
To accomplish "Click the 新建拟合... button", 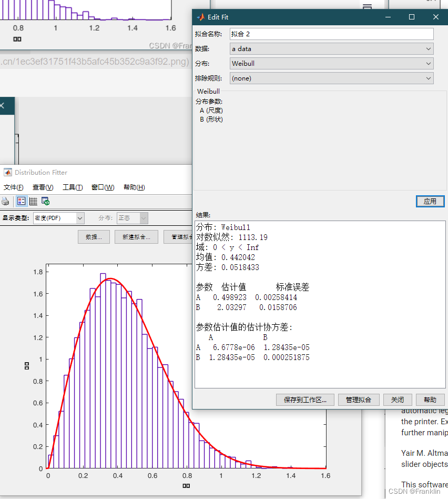I will pyautogui.click(x=136, y=237).
